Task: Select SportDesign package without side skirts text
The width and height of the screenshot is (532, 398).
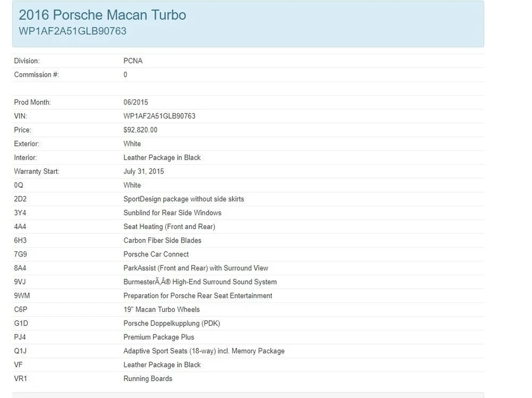Action: tap(184, 199)
